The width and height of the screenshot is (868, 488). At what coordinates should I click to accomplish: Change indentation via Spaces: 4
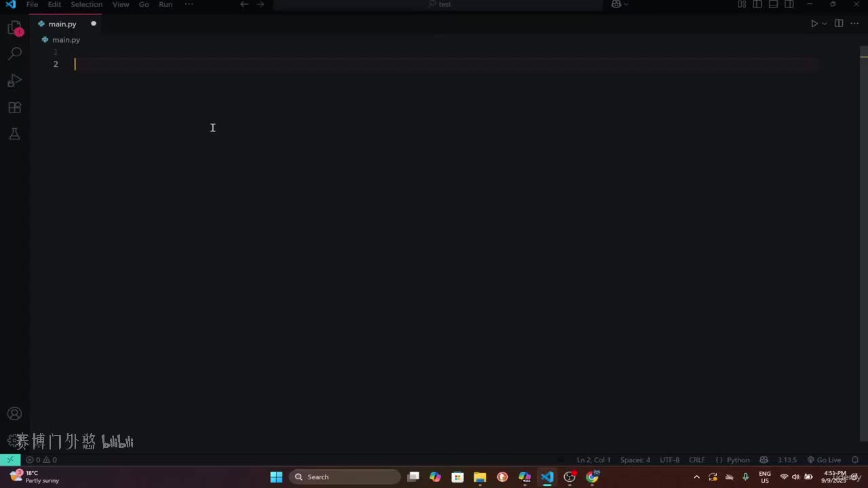(635, 460)
